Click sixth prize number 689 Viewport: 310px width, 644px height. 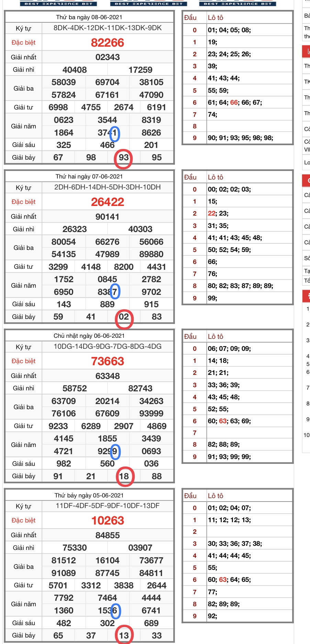pyautogui.click(x=151, y=623)
